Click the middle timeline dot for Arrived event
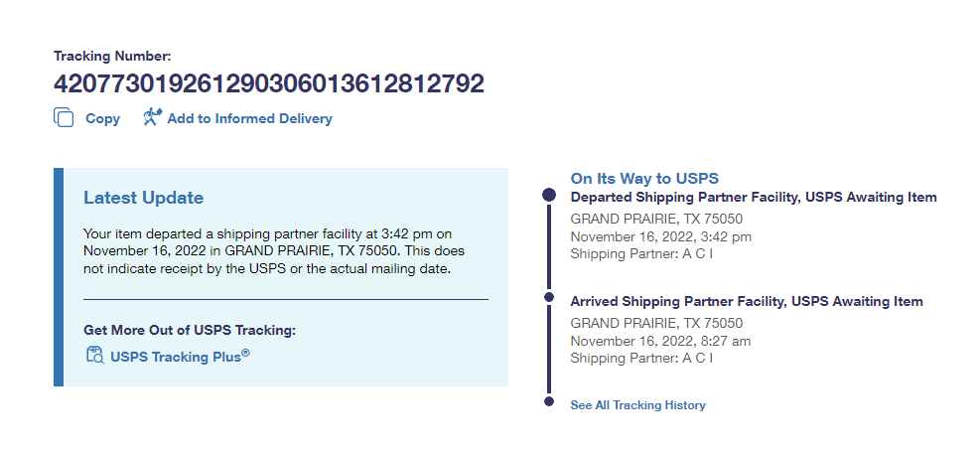Viewport: 980px width, 454px height. [549, 296]
